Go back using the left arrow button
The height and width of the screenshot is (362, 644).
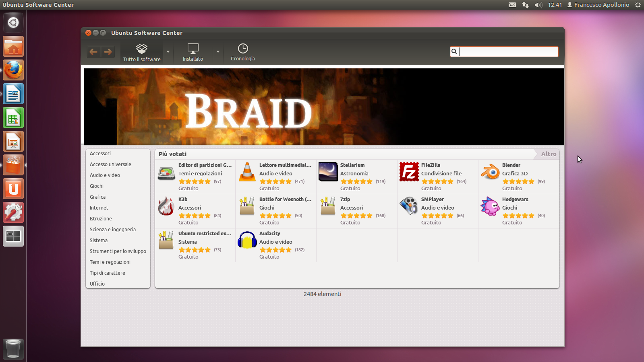(x=93, y=52)
